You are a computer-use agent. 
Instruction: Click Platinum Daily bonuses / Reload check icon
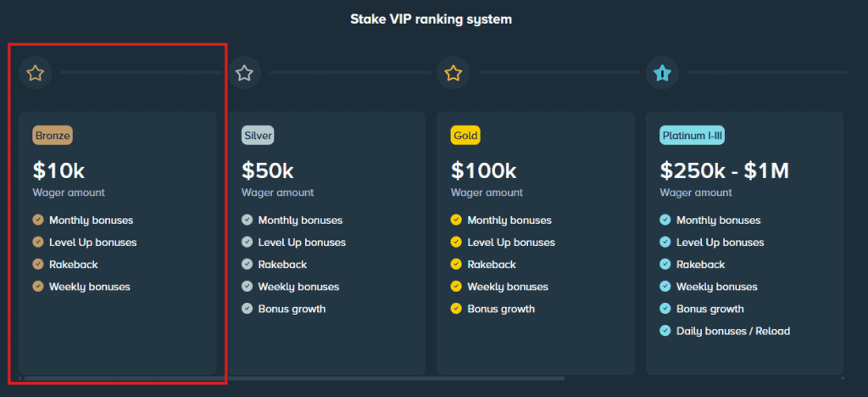[665, 331]
